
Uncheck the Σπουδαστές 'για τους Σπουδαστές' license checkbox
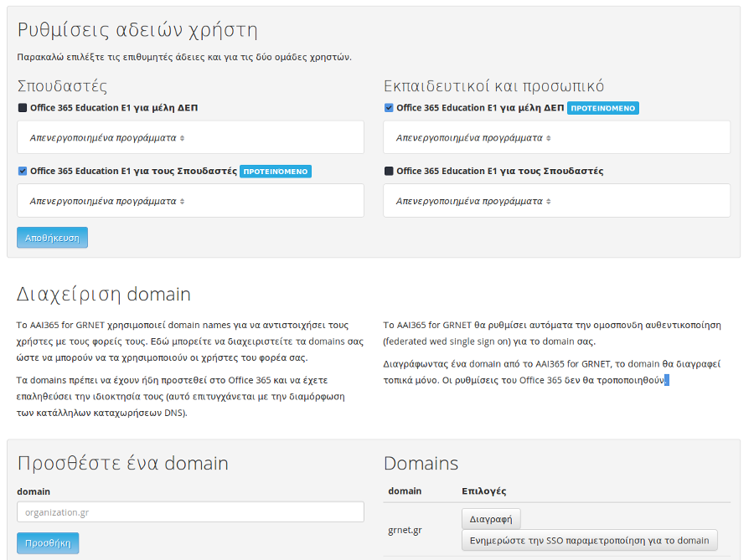23,172
